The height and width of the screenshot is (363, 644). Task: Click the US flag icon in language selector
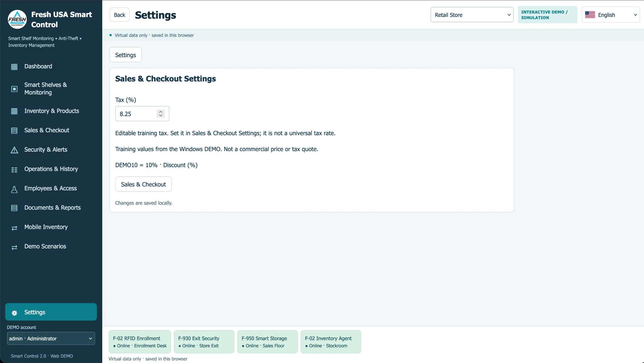[x=590, y=15]
